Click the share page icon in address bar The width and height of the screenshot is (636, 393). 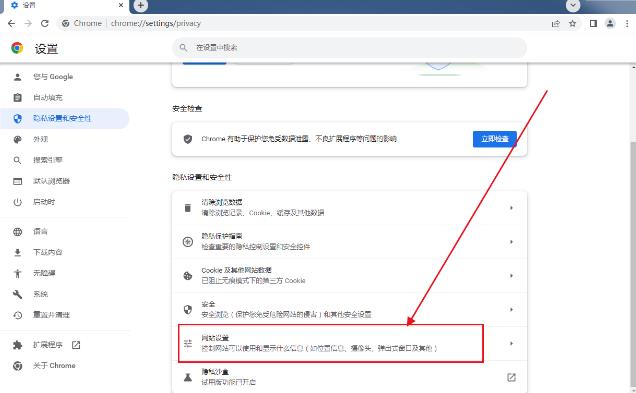tap(555, 24)
